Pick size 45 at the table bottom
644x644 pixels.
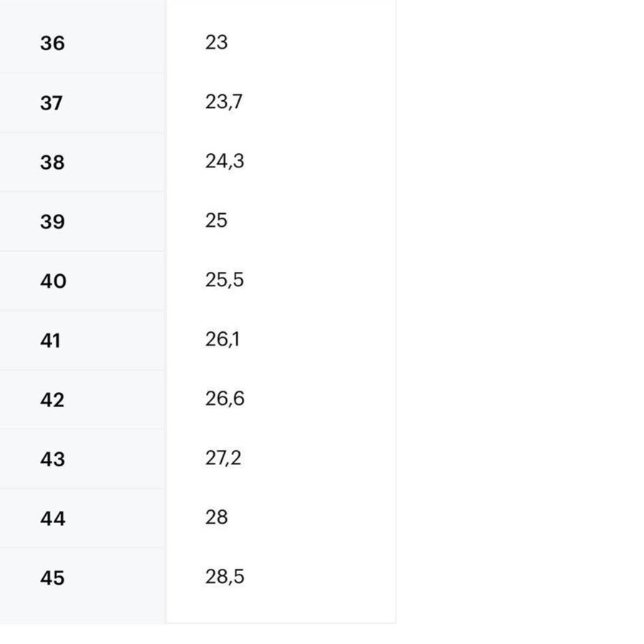(x=52, y=578)
